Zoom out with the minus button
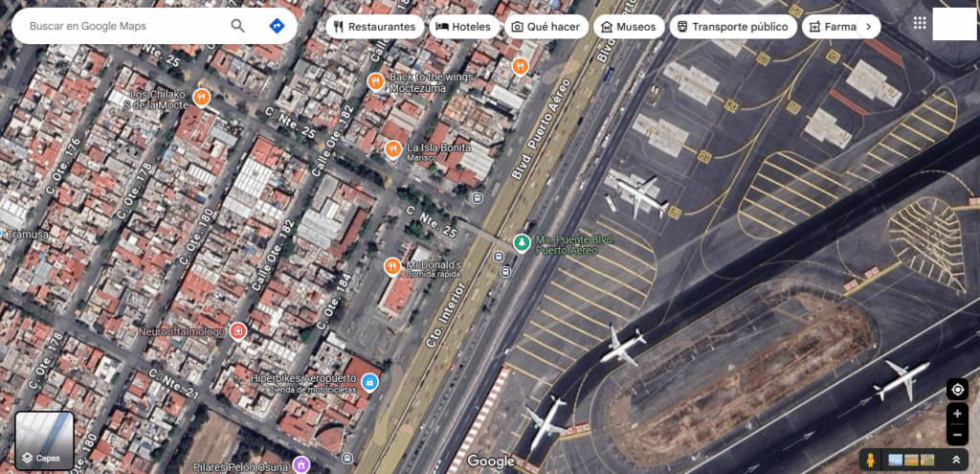Image resolution: width=980 pixels, height=474 pixels. (957, 436)
